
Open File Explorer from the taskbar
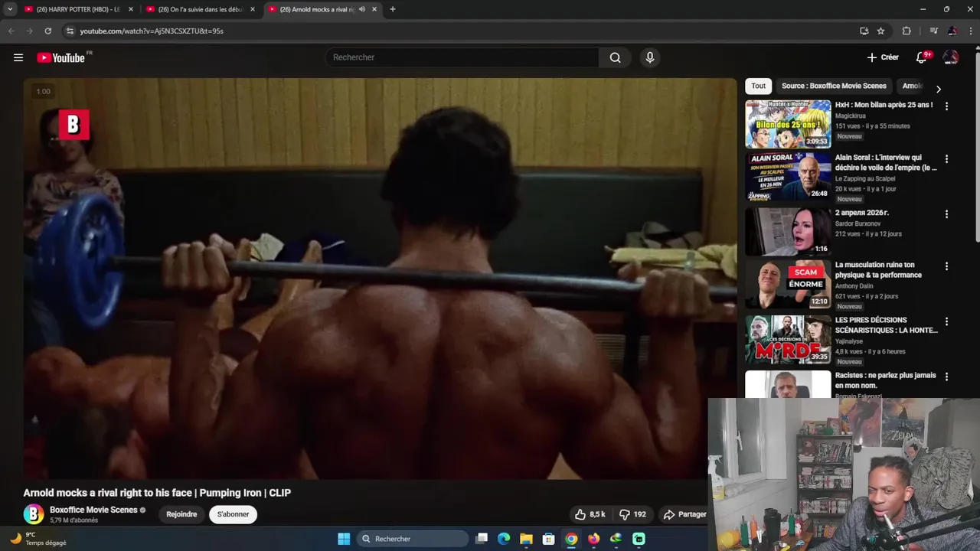(x=526, y=539)
